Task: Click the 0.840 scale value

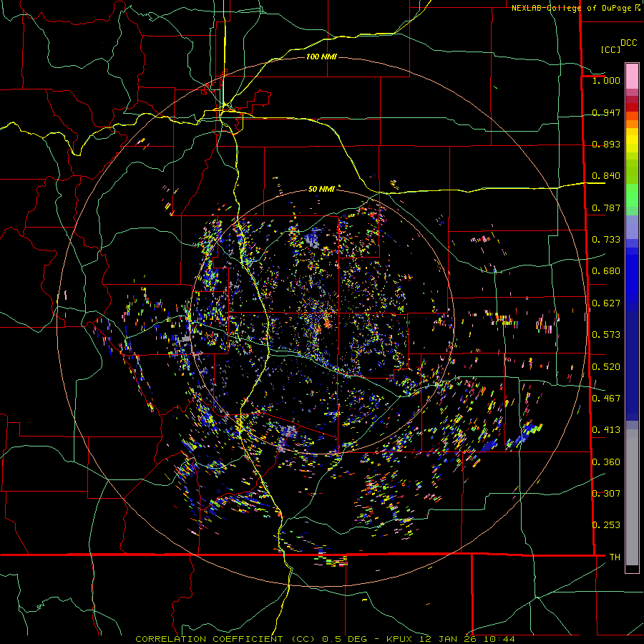Action: (x=606, y=176)
